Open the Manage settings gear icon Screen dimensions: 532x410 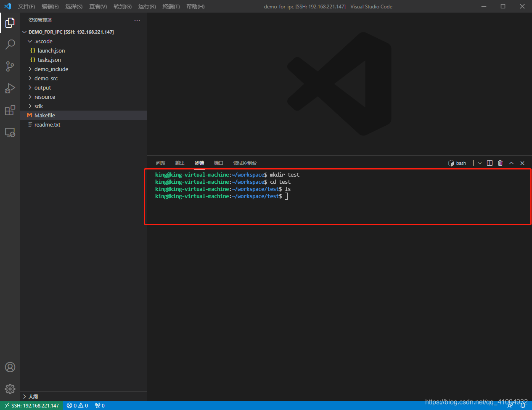point(10,389)
